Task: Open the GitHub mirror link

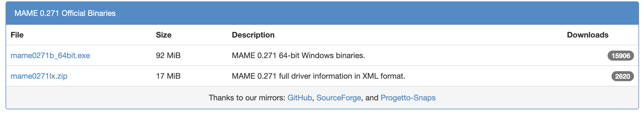Action: pyautogui.click(x=299, y=98)
